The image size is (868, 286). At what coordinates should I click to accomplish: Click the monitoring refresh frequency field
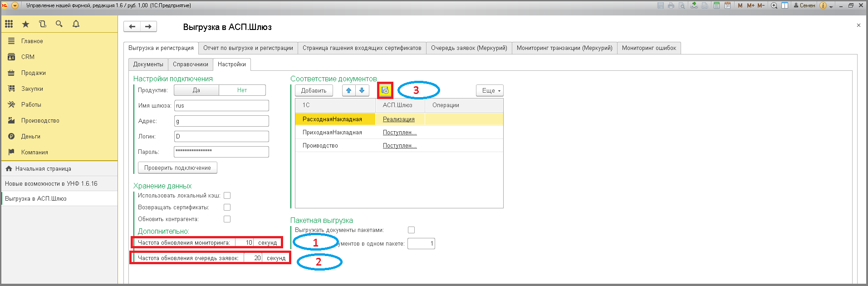point(244,243)
